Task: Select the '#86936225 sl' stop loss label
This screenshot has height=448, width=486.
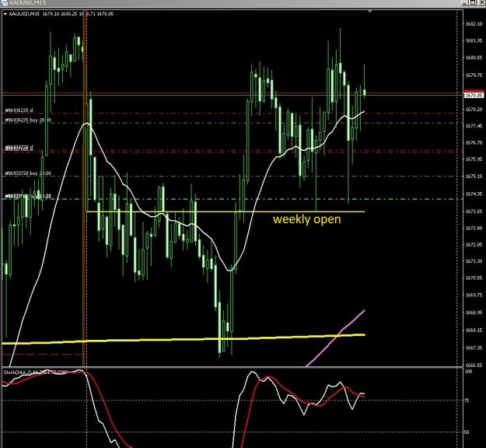Action: pyautogui.click(x=19, y=110)
